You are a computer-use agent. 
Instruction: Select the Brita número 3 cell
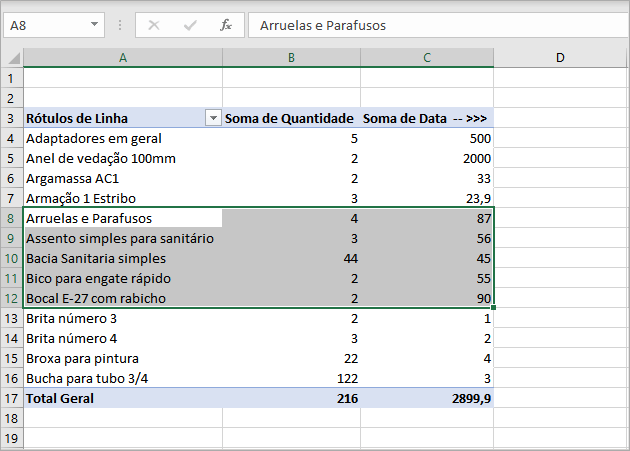click(123, 318)
